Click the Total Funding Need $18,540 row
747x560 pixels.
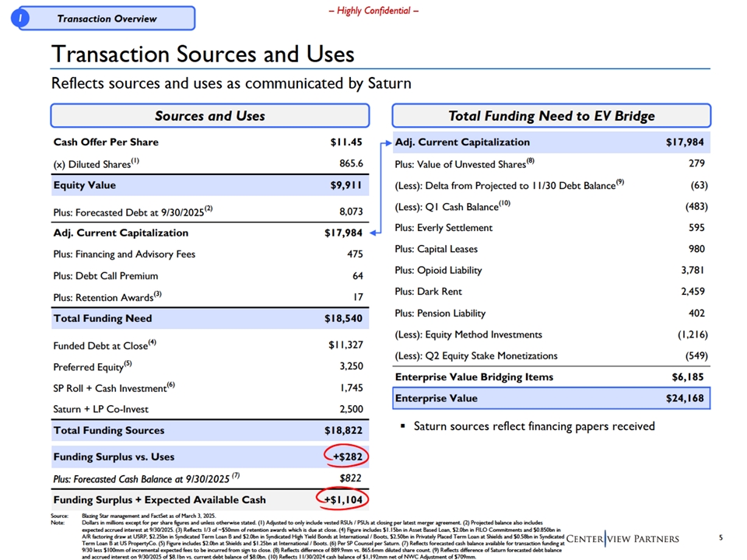pos(209,318)
